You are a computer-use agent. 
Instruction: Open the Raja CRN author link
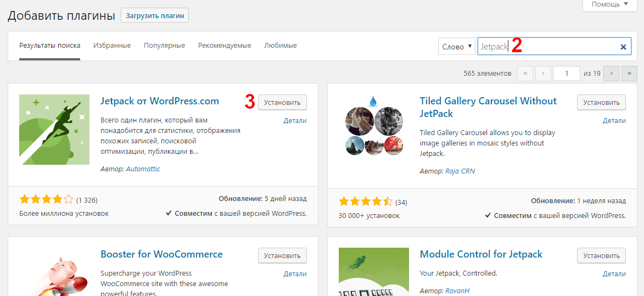coord(460,171)
